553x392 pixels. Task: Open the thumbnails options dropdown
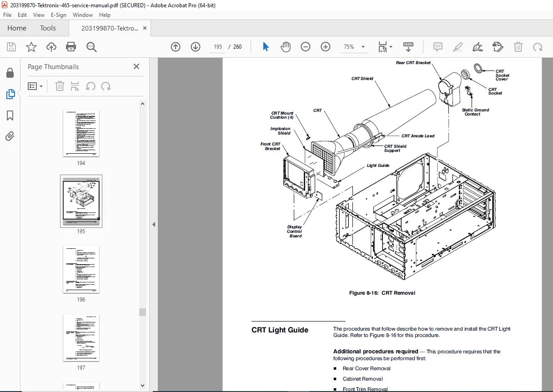point(35,86)
